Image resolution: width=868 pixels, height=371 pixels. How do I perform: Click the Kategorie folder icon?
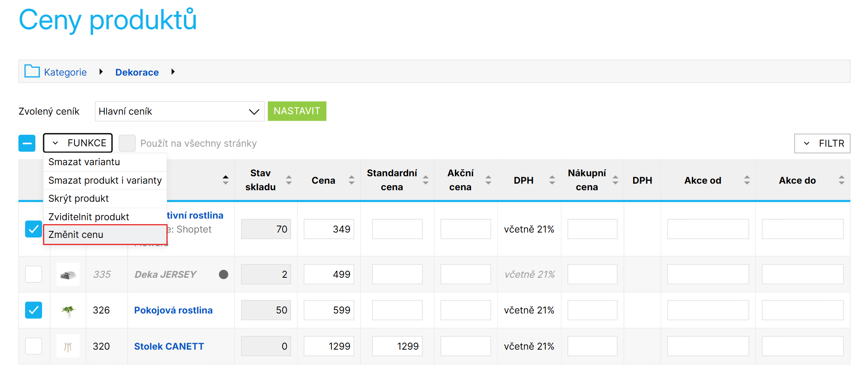pos(32,71)
